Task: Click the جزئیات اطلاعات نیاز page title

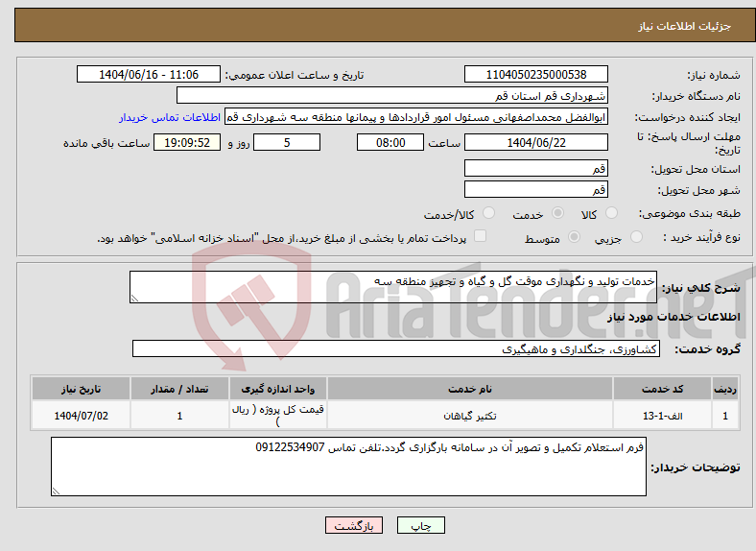Action: click(684, 26)
